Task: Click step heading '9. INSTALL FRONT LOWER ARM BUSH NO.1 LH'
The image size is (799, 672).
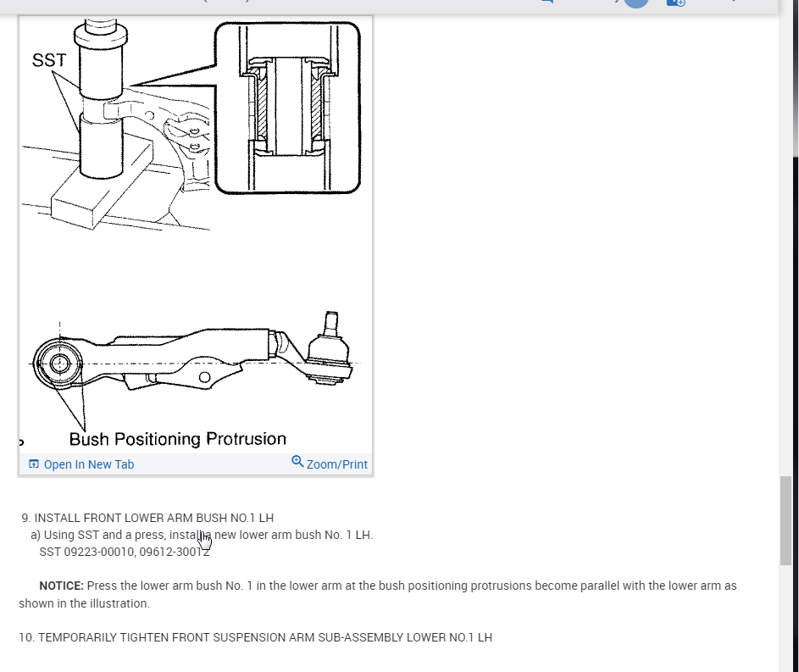Action: click(147, 518)
